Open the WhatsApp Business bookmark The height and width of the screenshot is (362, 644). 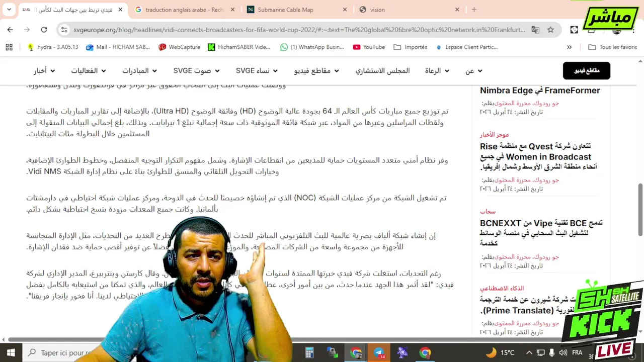point(312,47)
